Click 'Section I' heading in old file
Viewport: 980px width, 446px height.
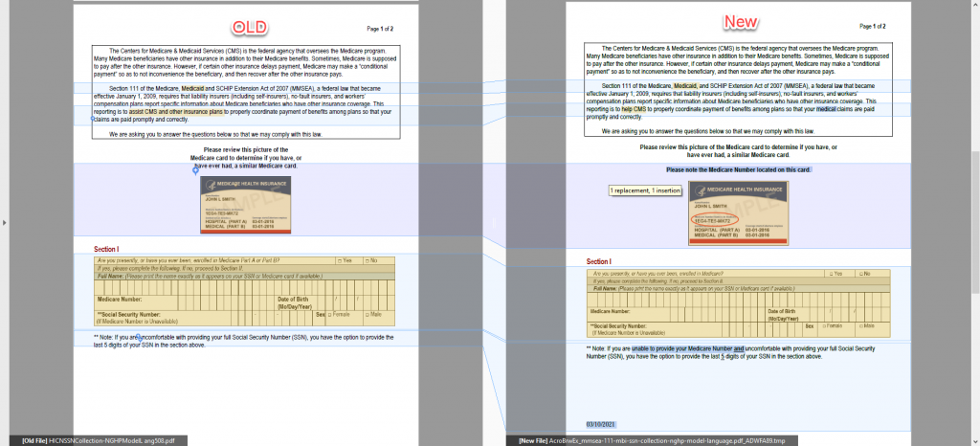point(106,249)
